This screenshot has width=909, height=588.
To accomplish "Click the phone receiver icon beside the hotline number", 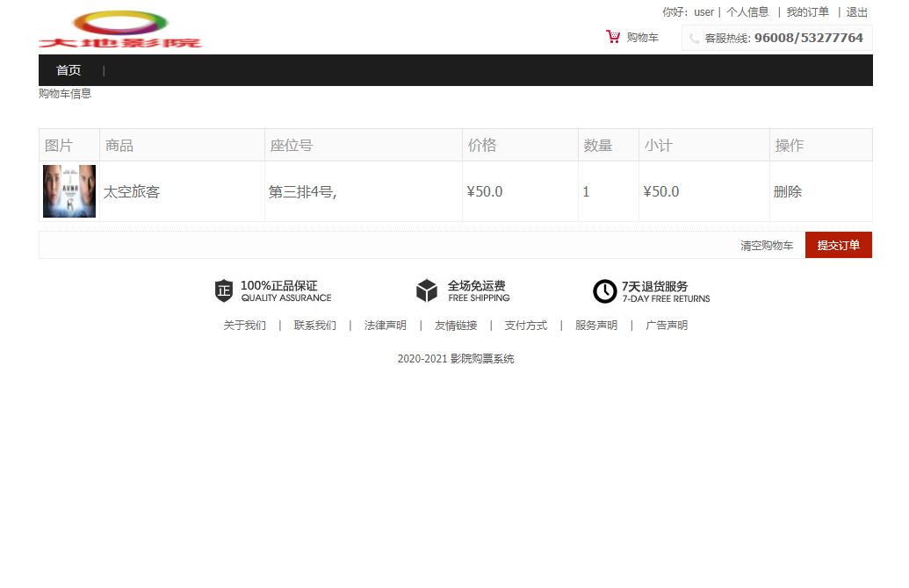I will (694, 38).
